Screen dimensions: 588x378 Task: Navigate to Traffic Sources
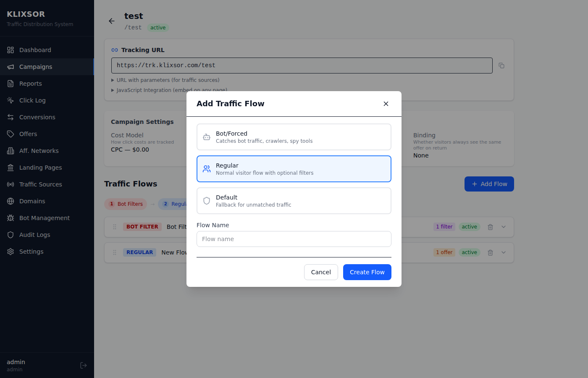pyautogui.click(x=41, y=184)
